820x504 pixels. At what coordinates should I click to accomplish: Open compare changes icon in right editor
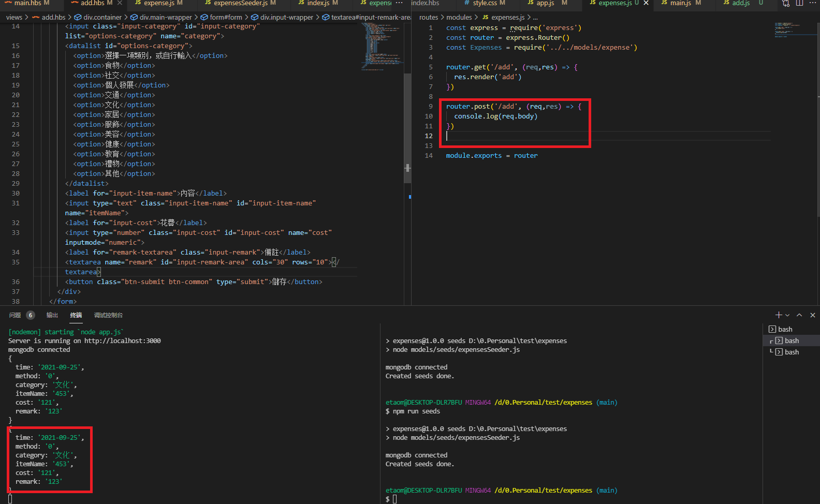(x=786, y=3)
